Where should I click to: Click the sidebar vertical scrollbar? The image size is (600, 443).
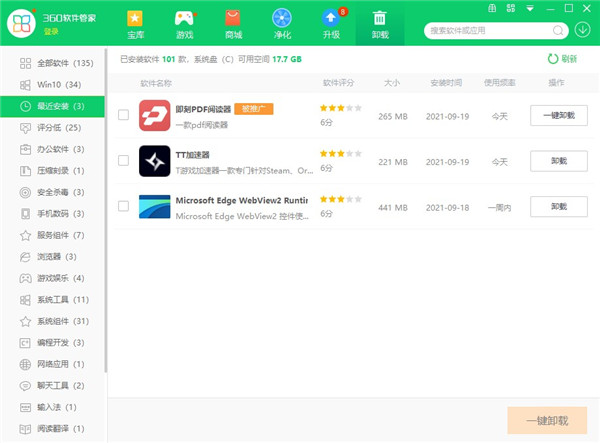pos(106,210)
